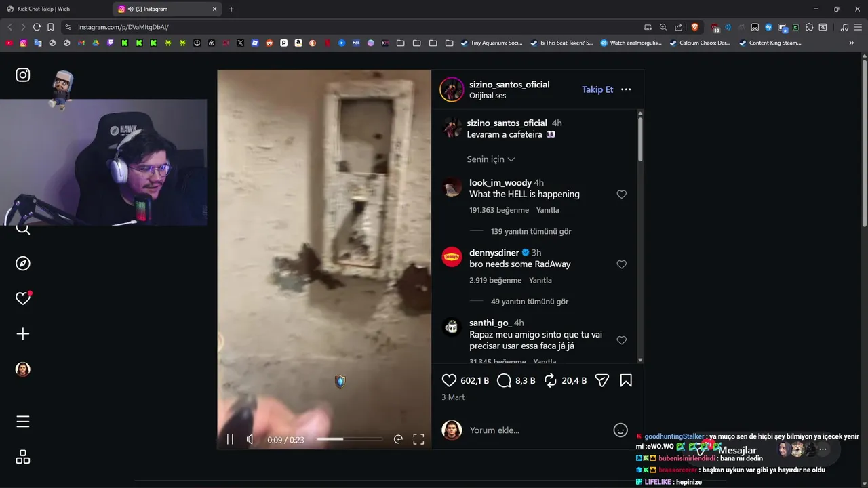Image resolution: width=868 pixels, height=488 pixels.
Task: Open the profile avatar in the sidebar
Action: [x=23, y=369]
